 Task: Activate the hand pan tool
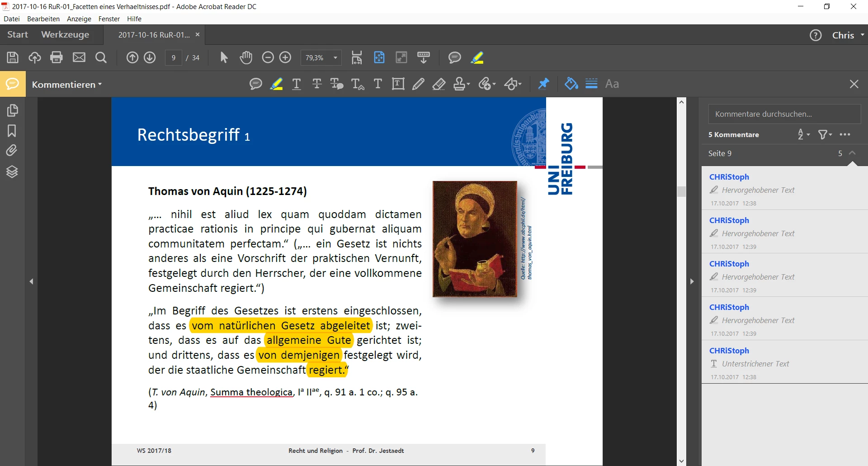click(x=246, y=57)
